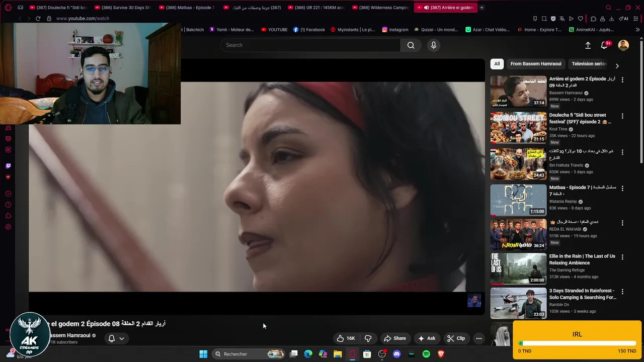644x362 pixels.
Task: Open the Bassem Hamraoui channel link
Action: click(x=70, y=335)
